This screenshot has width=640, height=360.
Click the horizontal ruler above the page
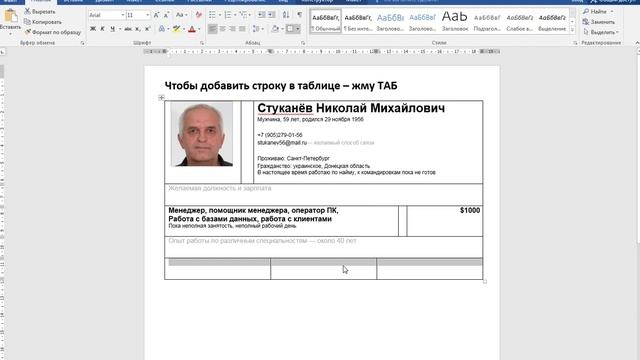click(322, 52)
